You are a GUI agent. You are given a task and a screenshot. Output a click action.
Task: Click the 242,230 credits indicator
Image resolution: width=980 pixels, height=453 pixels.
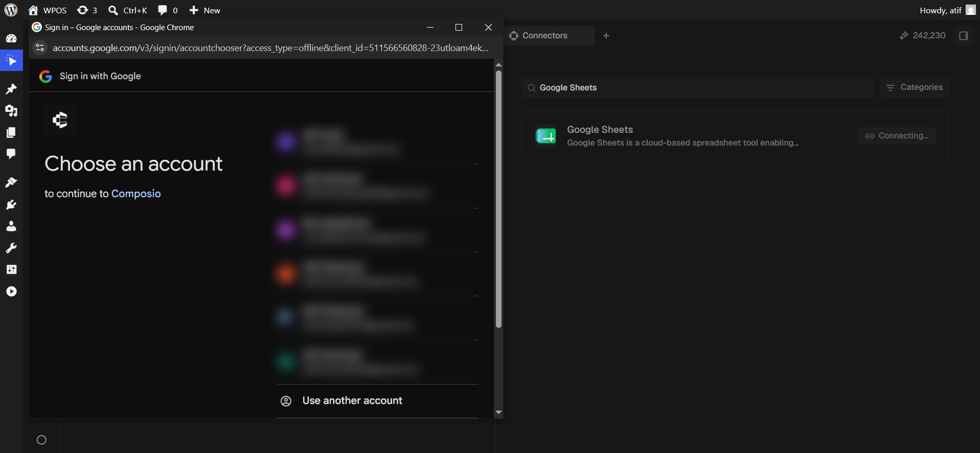[x=923, y=36]
